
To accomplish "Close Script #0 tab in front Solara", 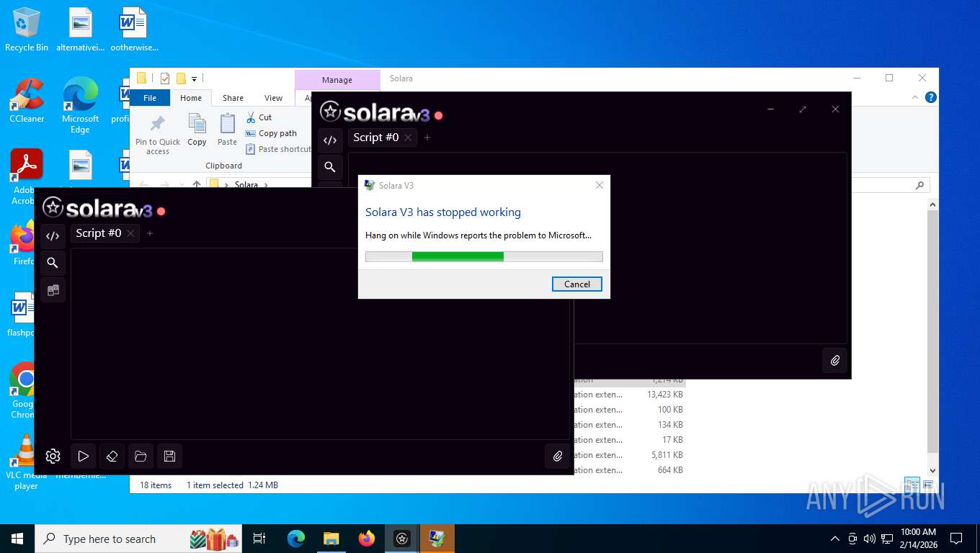I will coord(130,233).
